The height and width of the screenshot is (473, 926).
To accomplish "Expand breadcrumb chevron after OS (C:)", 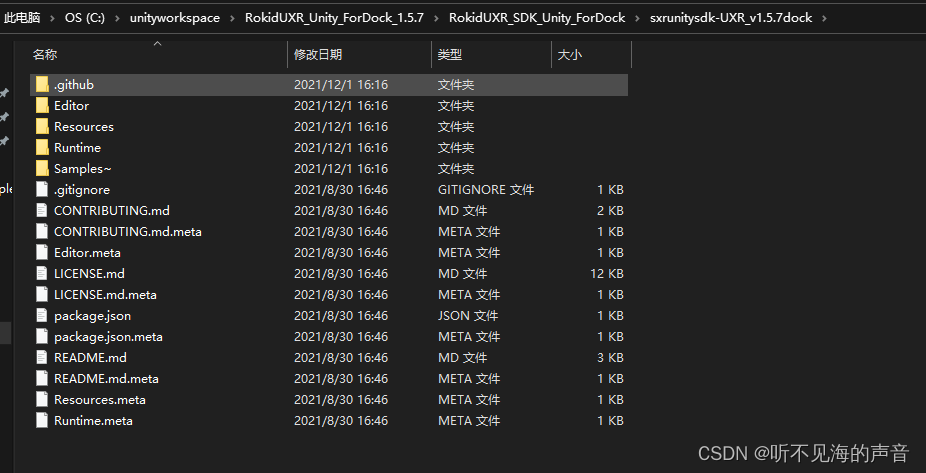I will tap(118, 18).
